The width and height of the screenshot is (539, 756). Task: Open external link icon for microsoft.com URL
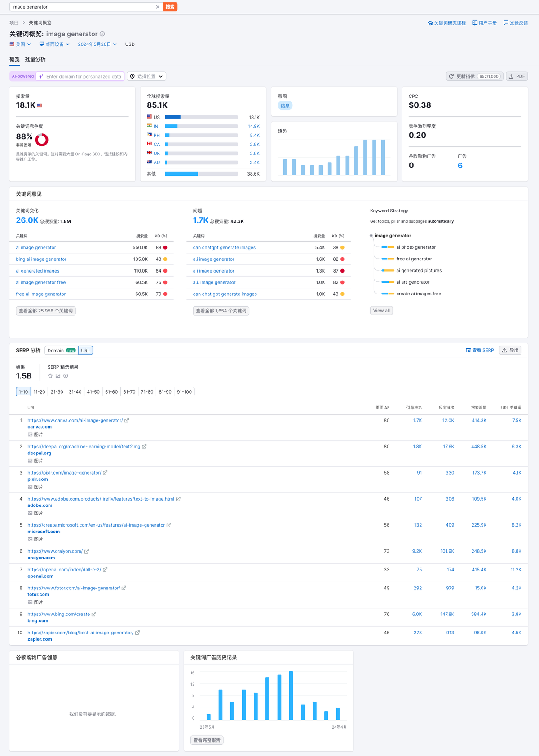point(169,525)
